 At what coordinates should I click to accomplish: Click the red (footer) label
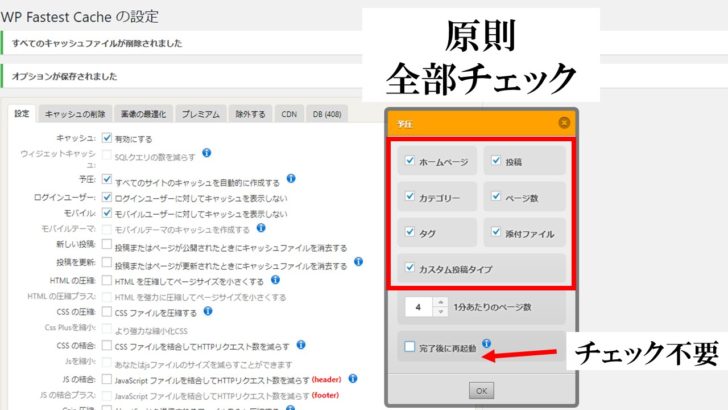point(325,395)
